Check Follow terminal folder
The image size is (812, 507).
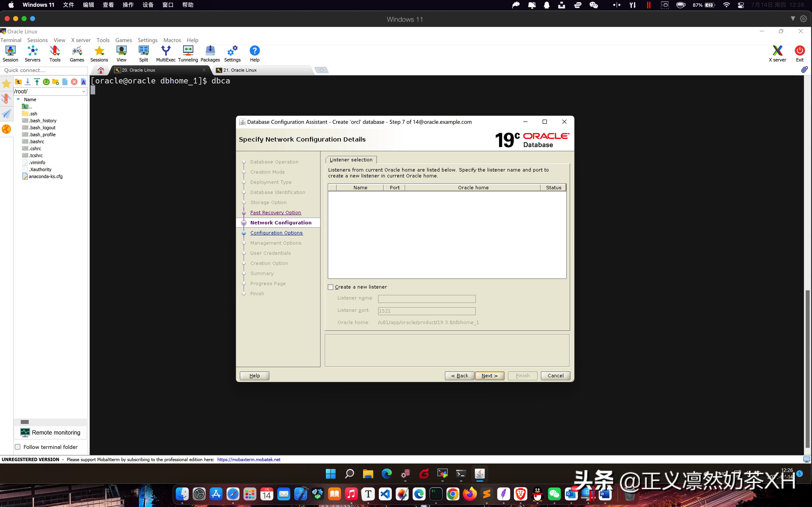[18, 447]
